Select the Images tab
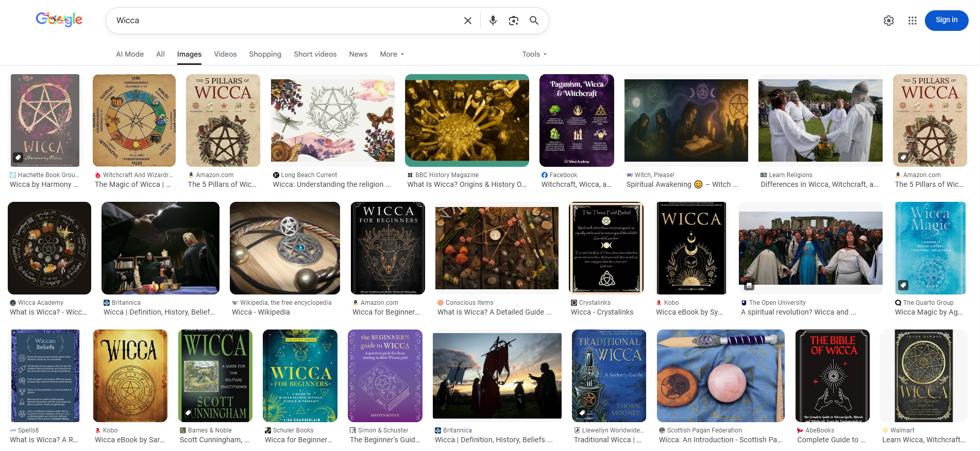The height and width of the screenshot is (451, 980). pos(189,54)
